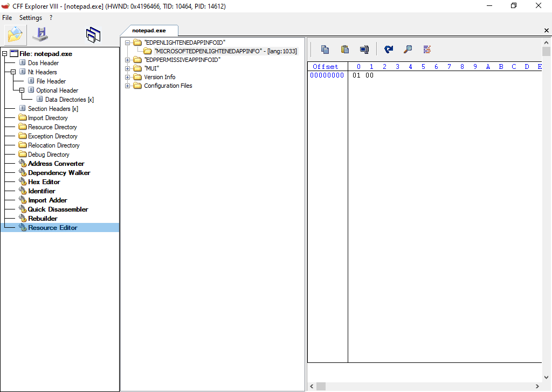This screenshot has height=392, width=552.
Task: Open the Identifier tool
Action: click(x=42, y=191)
